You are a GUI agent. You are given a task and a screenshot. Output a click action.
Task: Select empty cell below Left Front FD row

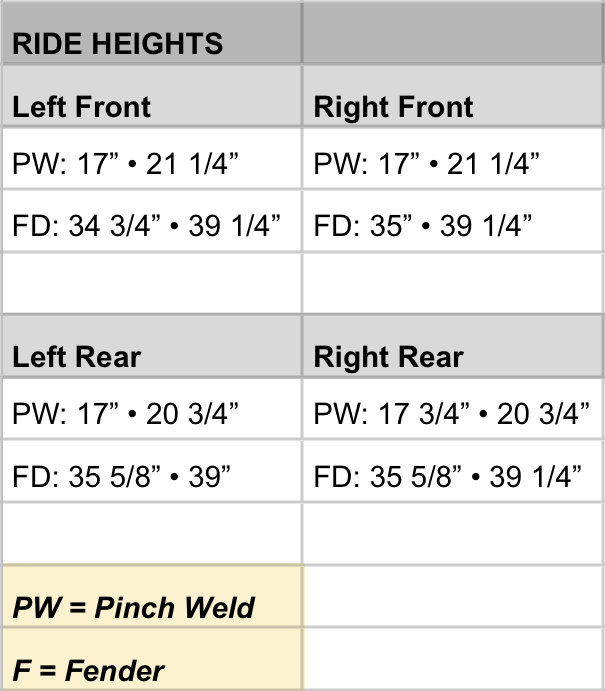152,283
